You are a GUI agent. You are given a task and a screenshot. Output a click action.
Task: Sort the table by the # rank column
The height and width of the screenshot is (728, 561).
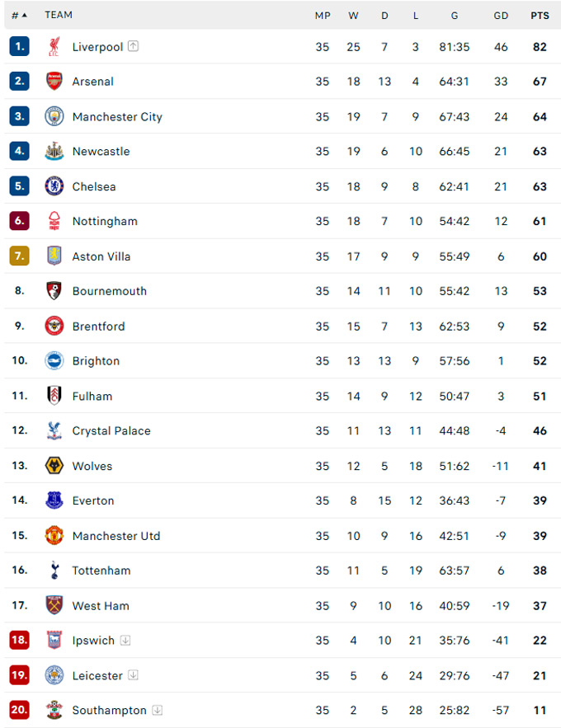tap(19, 16)
